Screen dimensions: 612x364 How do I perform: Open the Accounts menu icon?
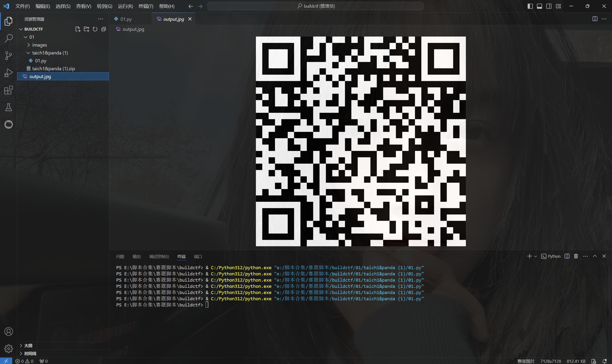[9, 332]
